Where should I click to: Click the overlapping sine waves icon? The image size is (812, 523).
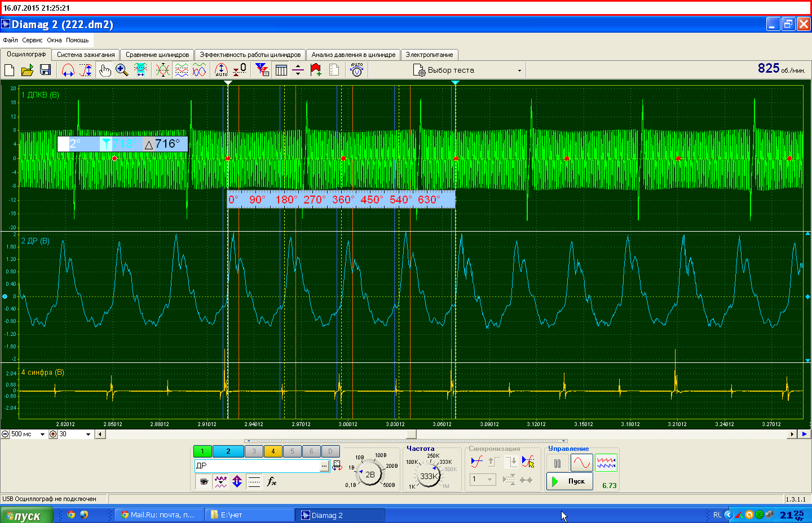pyautogui.click(x=200, y=70)
